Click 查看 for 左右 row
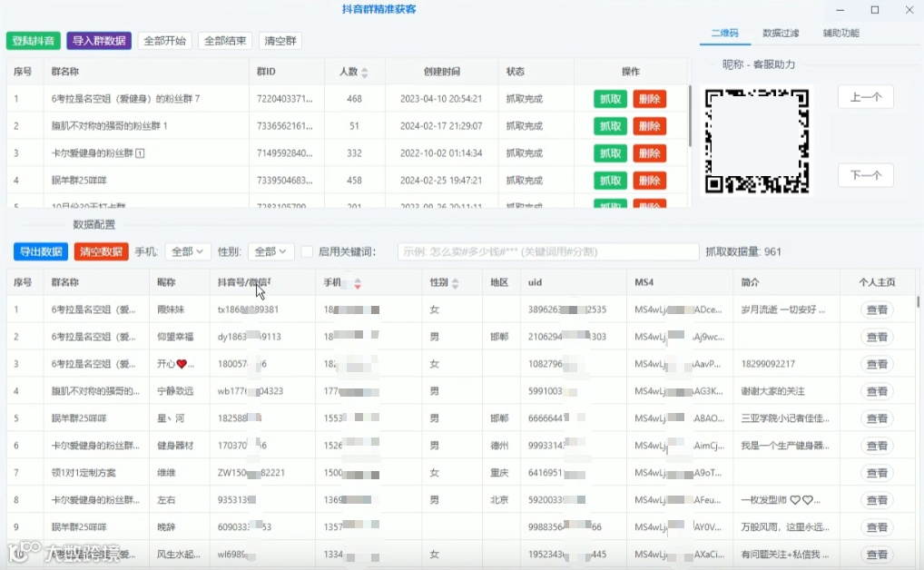924x570 pixels. pyautogui.click(x=877, y=500)
